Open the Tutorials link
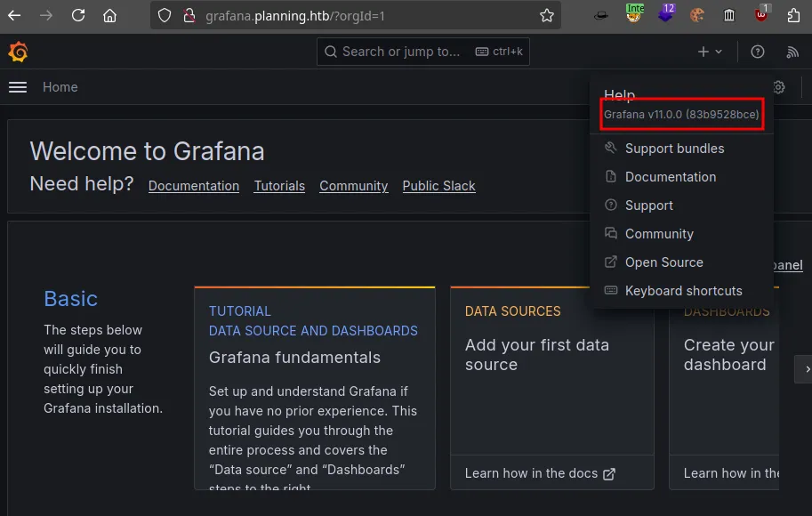 tap(279, 186)
